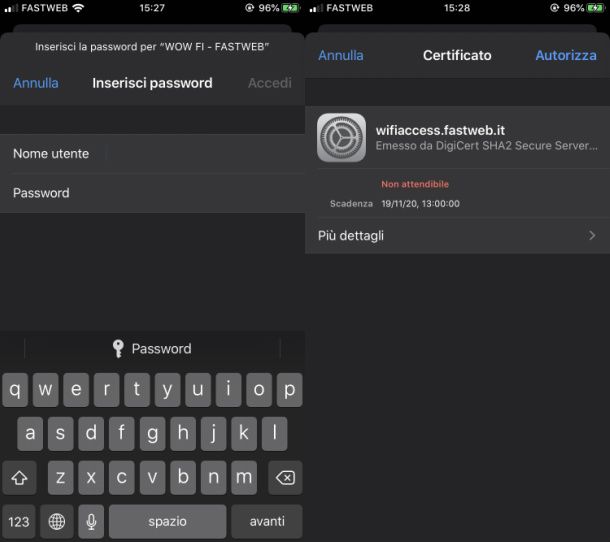Tap the avanti key
Screen dimensions: 610x542
pyautogui.click(x=267, y=521)
